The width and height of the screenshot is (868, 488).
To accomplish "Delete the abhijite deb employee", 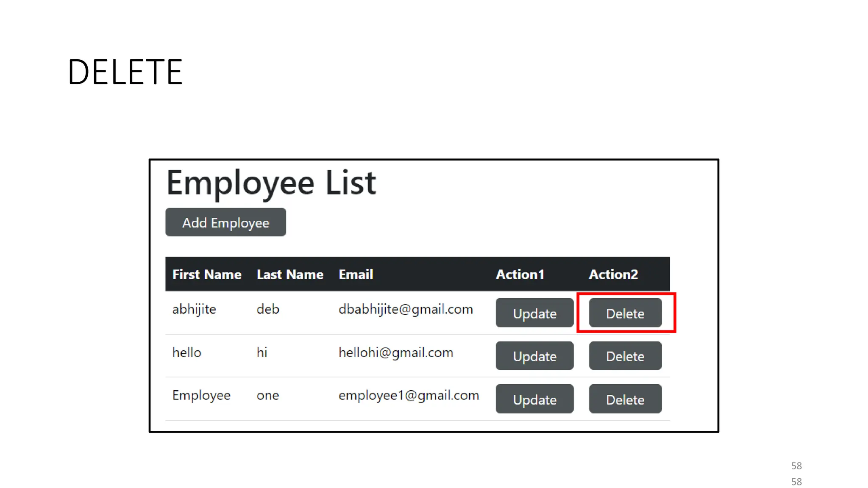I will (x=625, y=313).
